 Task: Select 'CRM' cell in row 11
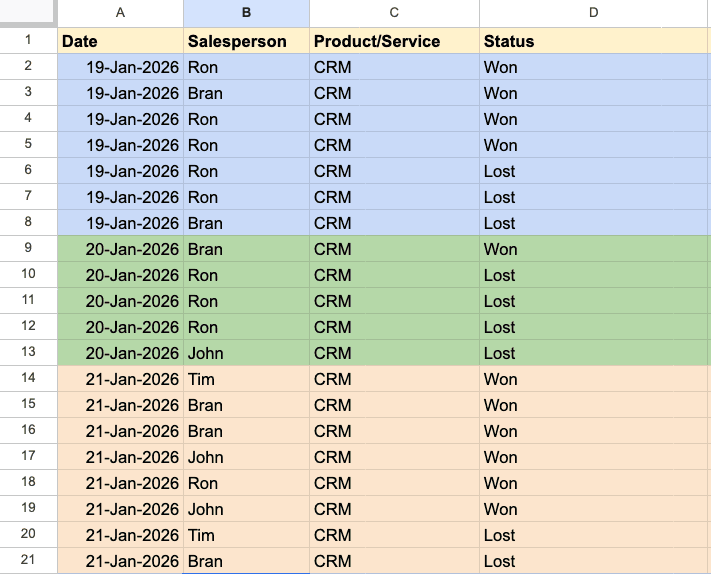pos(394,301)
